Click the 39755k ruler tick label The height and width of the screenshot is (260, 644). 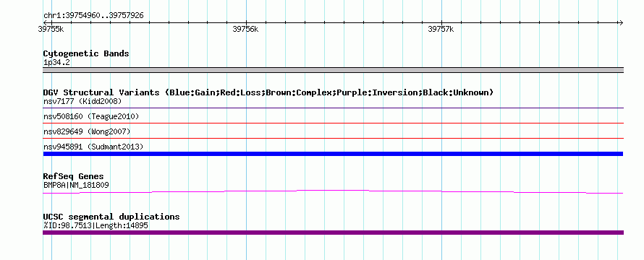[51, 29]
